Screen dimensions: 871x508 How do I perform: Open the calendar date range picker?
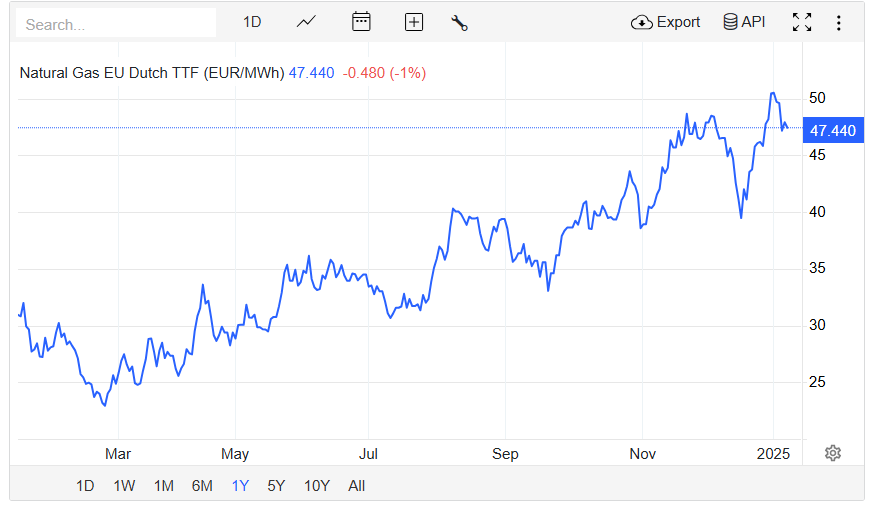[361, 22]
